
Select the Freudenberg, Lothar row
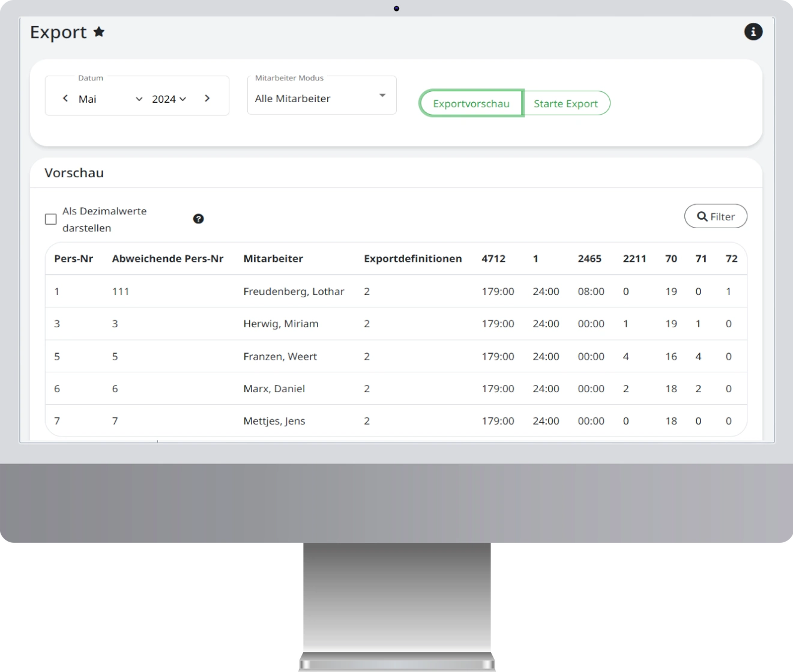[x=294, y=291]
